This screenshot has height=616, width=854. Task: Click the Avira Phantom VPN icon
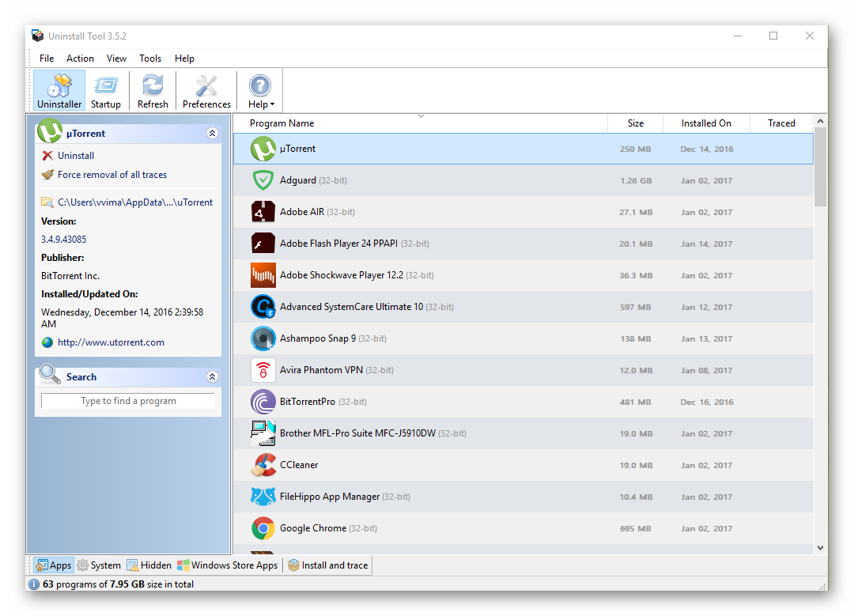pyautogui.click(x=263, y=370)
